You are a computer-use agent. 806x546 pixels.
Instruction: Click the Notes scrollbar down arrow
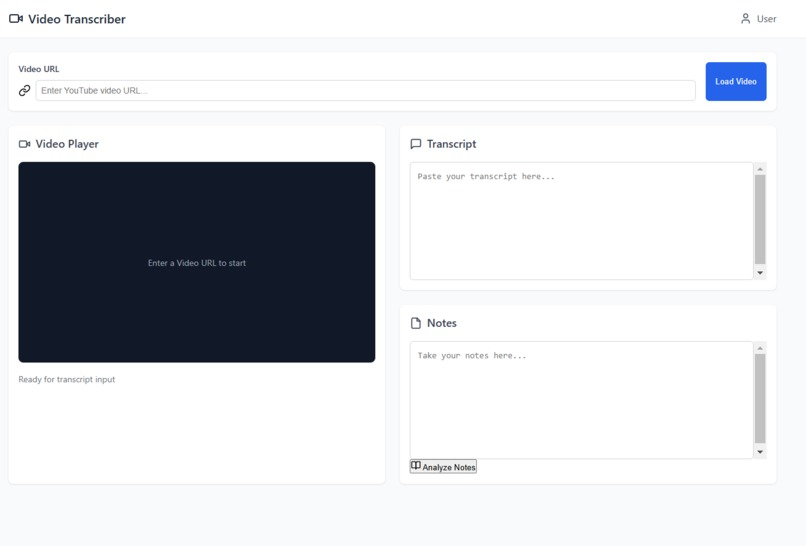coord(760,452)
